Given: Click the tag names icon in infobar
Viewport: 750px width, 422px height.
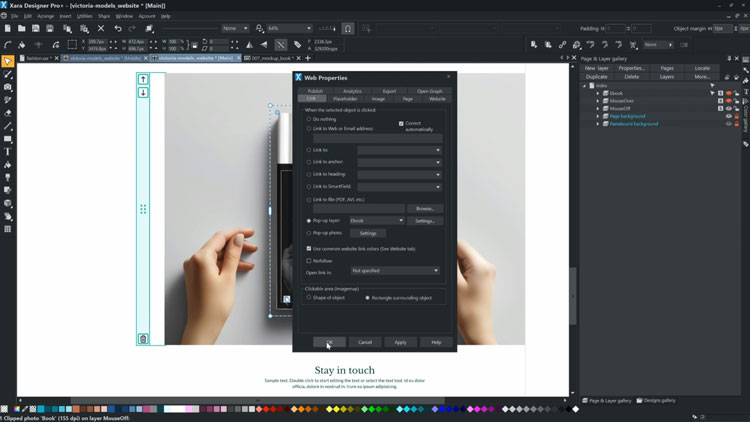Looking at the screenshot, I should pyautogui.click(x=297, y=44).
